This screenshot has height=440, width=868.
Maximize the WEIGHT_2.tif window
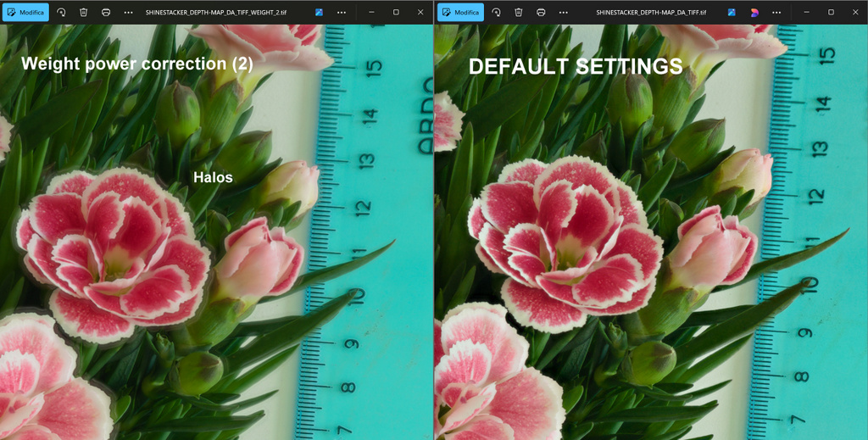[x=396, y=12]
